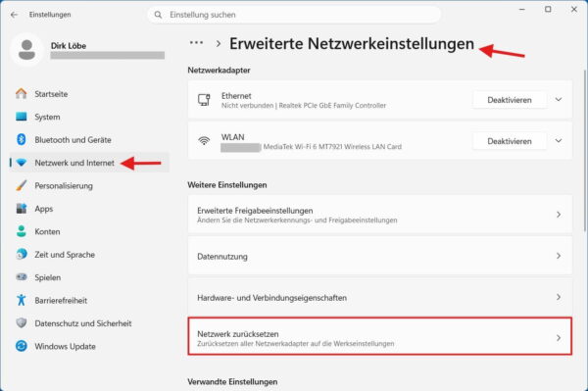Image resolution: width=588 pixels, height=391 pixels.
Task: Select Netzwerk und Internet category
Action: click(x=89, y=163)
